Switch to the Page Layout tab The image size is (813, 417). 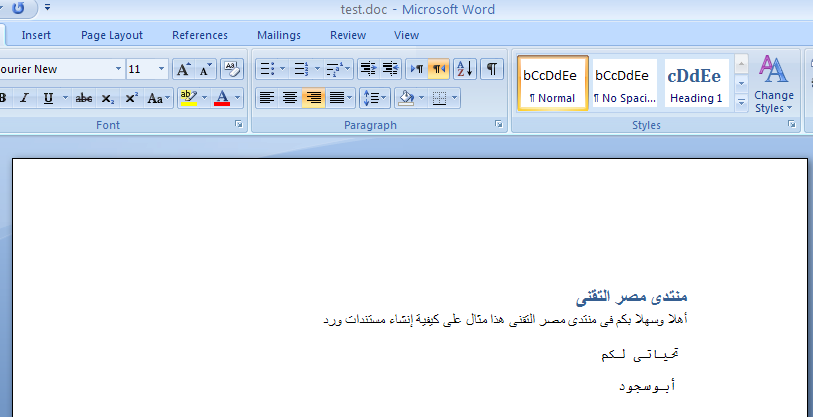coord(112,35)
